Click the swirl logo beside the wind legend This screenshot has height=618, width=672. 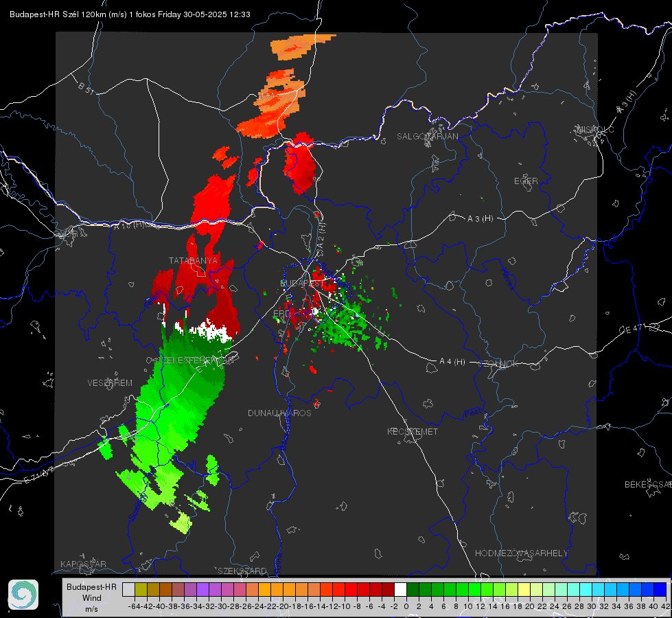click(x=23, y=595)
